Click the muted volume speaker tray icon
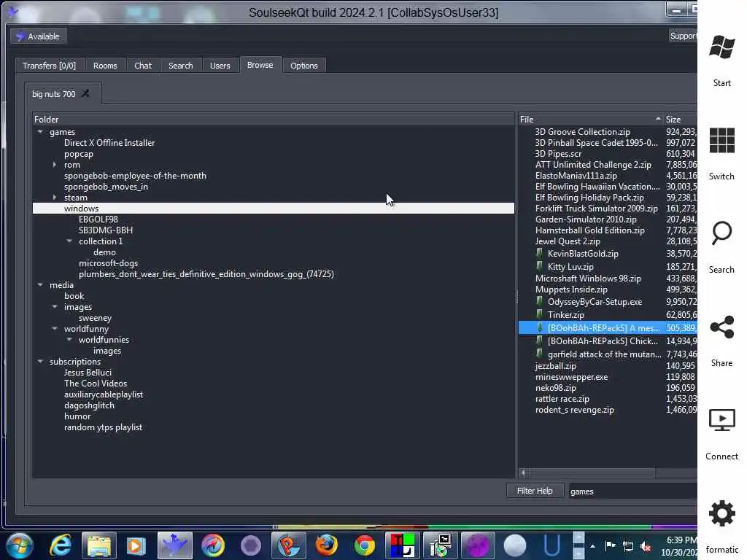This screenshot has width=747, height=560. point(646,547)
